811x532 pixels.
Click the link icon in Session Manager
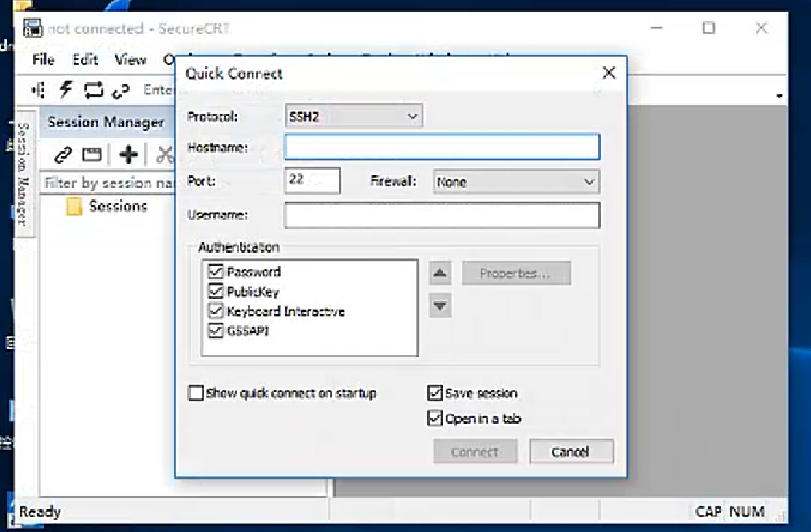coord(63,154)
